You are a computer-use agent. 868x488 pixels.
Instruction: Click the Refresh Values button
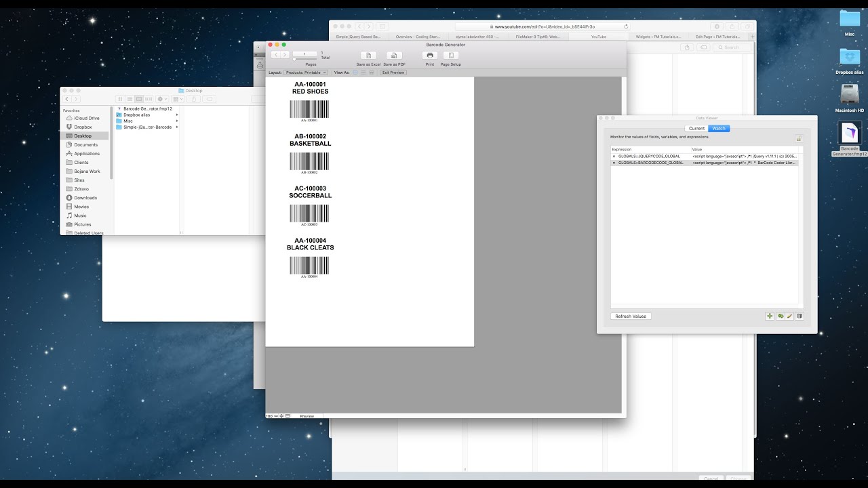tap(631, 316)
